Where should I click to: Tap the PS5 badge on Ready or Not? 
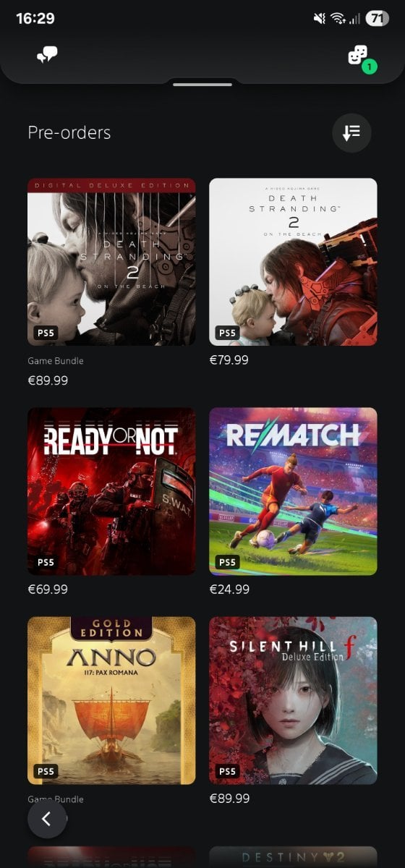46,562
